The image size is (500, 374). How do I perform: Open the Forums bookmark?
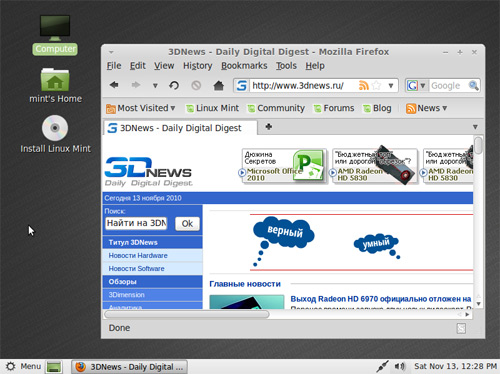click(x=334, y=108)
